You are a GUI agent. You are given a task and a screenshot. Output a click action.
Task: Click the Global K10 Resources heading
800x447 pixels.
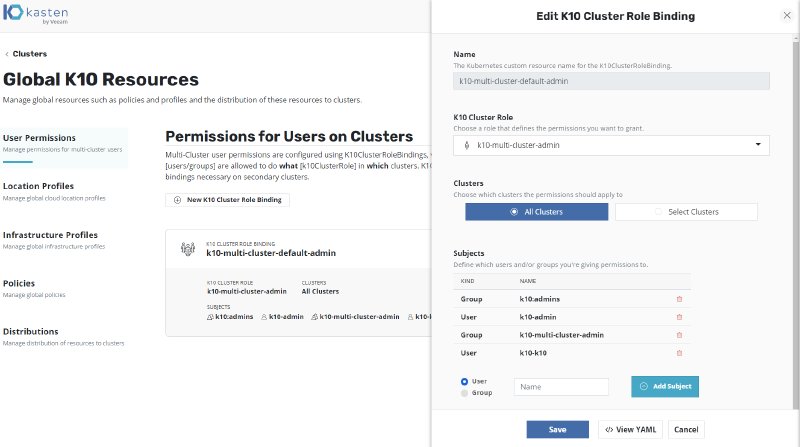(101, 80)
